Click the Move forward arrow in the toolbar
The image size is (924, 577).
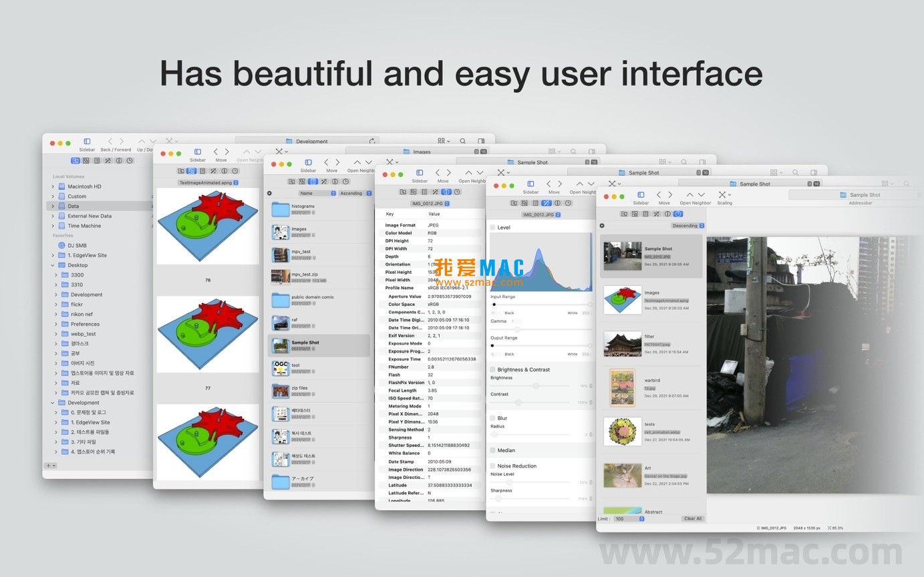pyautogui.click(x=670, y=194)
